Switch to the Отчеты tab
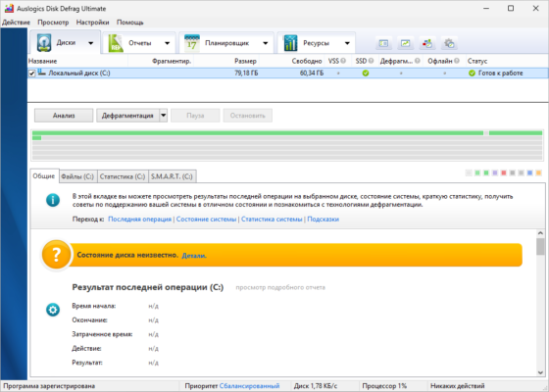 139,43
